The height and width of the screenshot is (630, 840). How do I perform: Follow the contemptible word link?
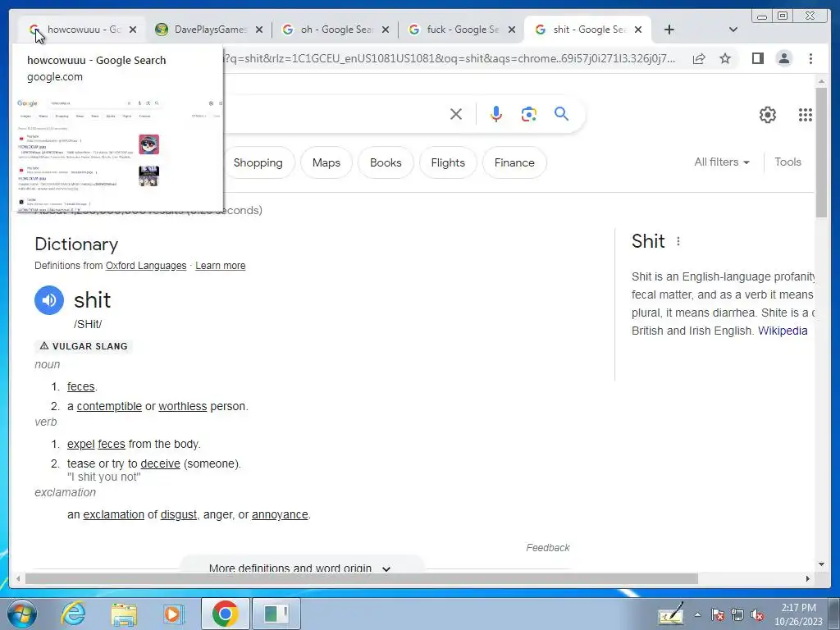(x=109, y=407)
